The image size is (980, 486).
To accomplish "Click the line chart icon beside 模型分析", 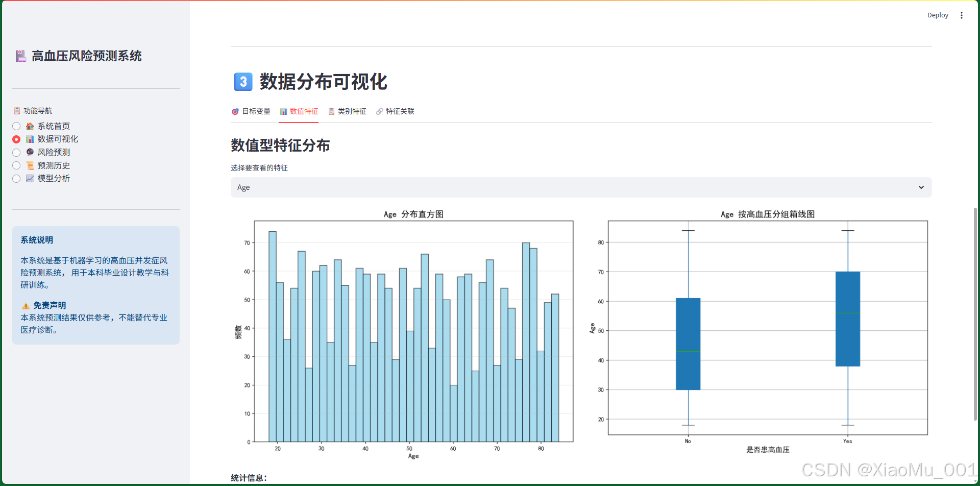I will click(x=30, y=178).
